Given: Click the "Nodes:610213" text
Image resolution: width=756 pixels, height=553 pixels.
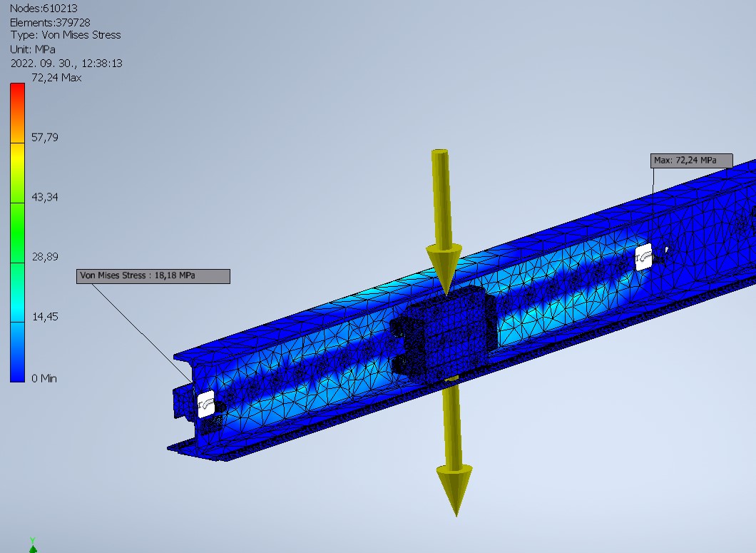Looking at the screenshot, I should 44,8.
